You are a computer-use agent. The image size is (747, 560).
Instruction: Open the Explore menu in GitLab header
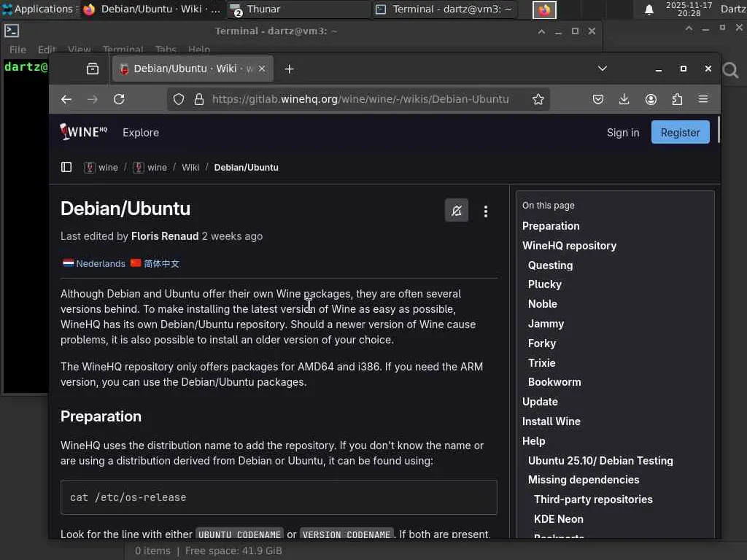141,133
